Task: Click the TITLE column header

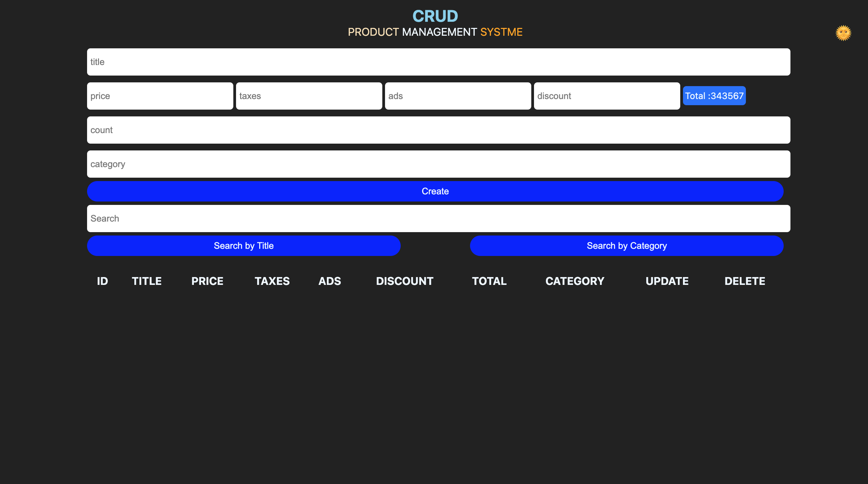Action: point(147,281)
